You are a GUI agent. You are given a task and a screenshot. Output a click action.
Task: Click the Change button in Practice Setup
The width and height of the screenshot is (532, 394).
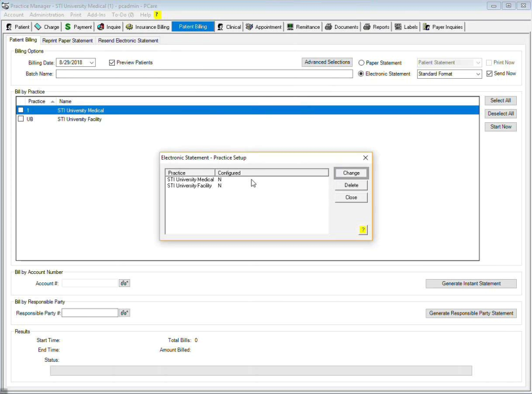(351, 173)
